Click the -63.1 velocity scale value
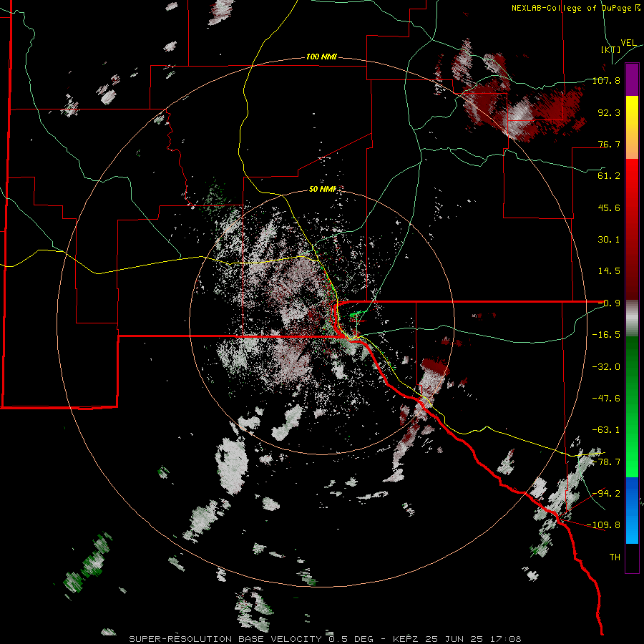This screenshot has height=644, width=644. [x=606, y=430]
